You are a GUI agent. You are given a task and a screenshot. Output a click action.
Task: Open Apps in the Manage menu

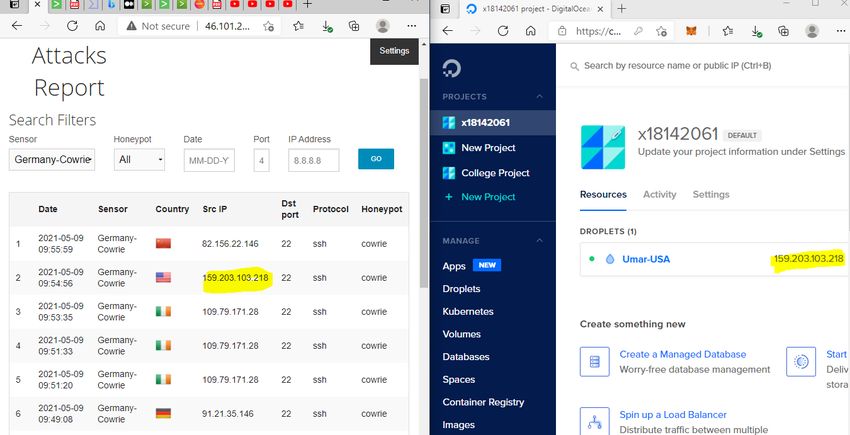[454, 266]
